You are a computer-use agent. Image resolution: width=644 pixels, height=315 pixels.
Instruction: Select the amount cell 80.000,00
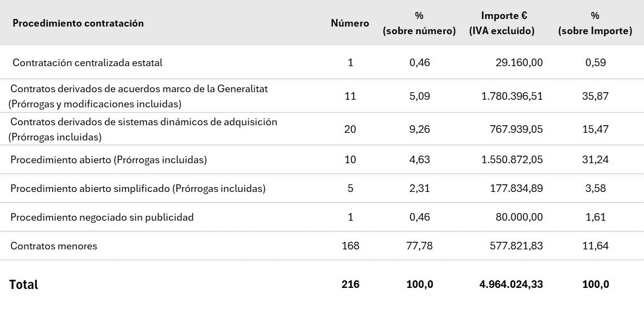point(519,217)
